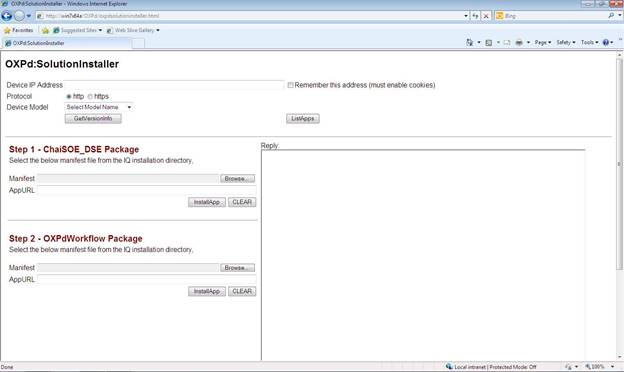Open the Tools menu
This screenshot has height=372, width=624.
[589, 42]
